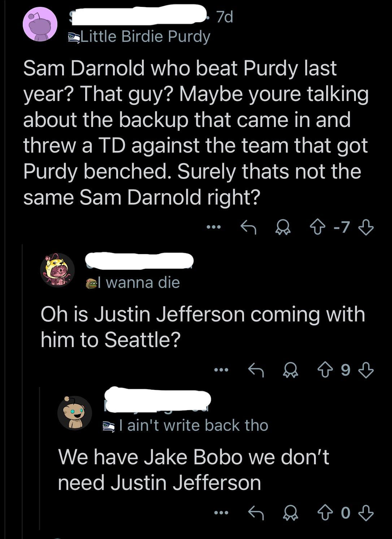The height and width of the screenshot is (539, 392).
Task: Open more options on Sam Darnold comment
Action: coord(213,227)
